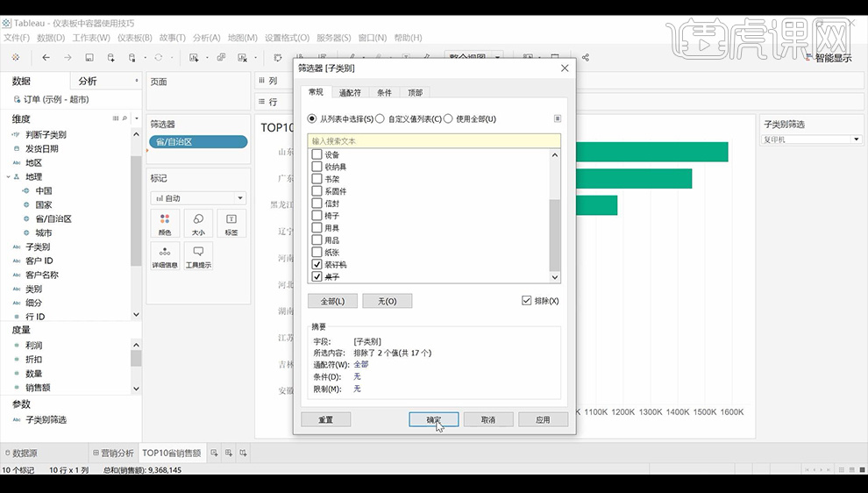This screenshot has width=868, height=493.
Task: Select the 使用全部(U) radio button
Action: click(x=448, y=118)
